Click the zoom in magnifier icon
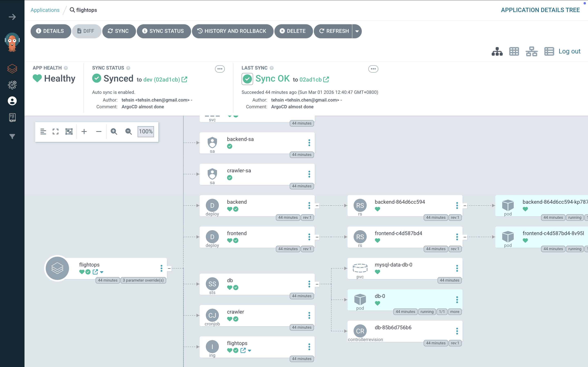588x367 pixels. (x=114, y=132)
